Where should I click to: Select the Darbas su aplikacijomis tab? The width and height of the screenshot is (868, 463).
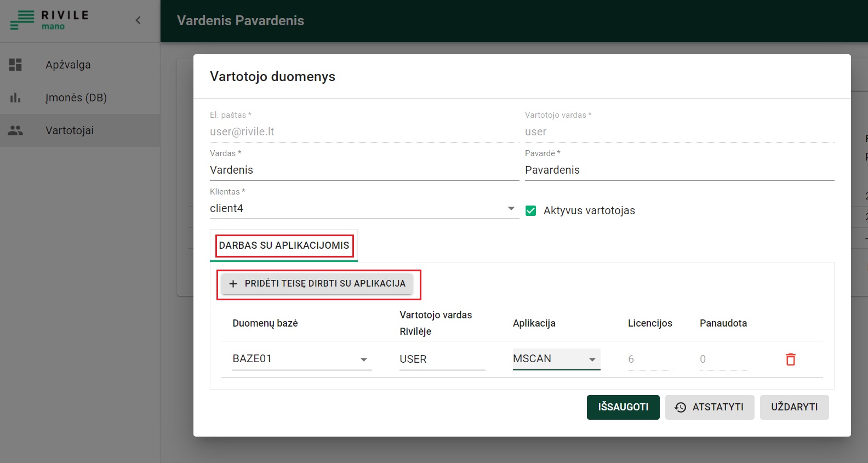point(284,245)
